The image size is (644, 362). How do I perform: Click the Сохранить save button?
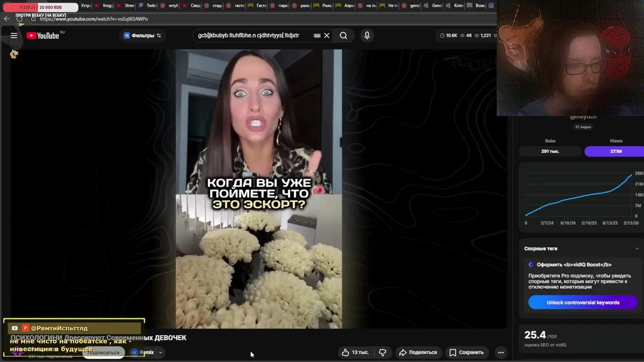pyautogui.click(x=466, y=352)
